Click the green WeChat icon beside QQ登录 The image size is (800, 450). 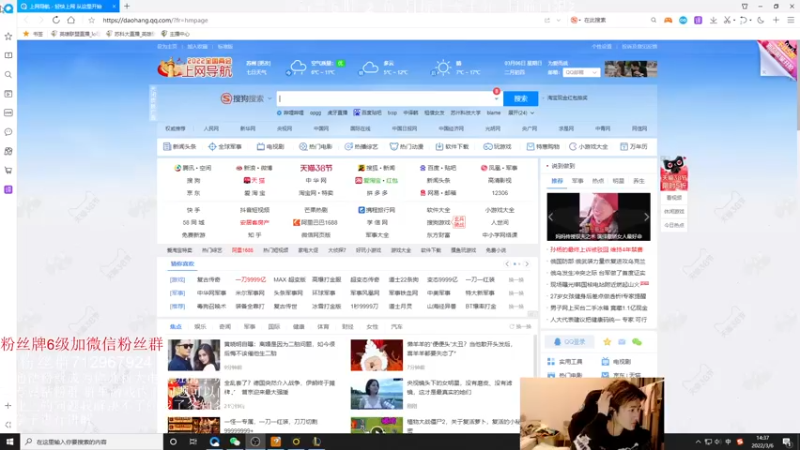[x=637, y=342]
